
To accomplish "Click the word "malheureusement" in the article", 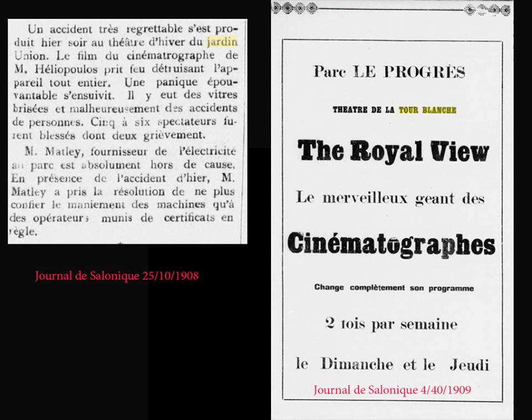I will point(114,109).
